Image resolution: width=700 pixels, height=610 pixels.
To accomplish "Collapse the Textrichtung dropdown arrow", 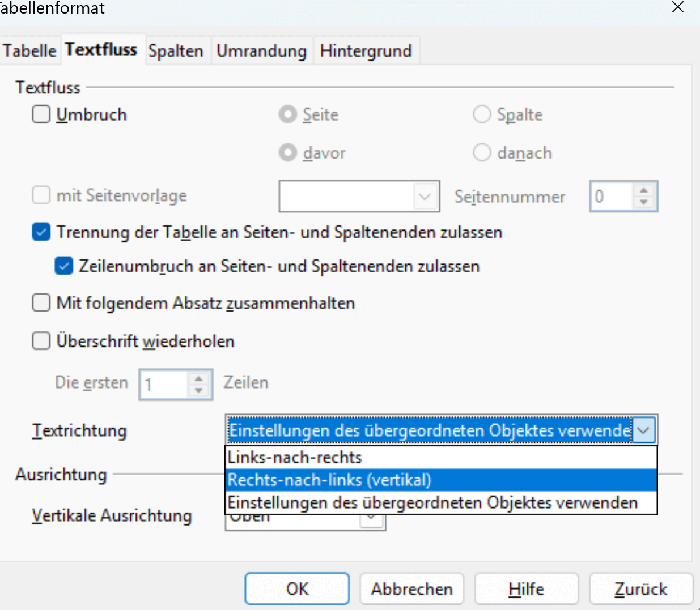I will [x=643, y=430].
